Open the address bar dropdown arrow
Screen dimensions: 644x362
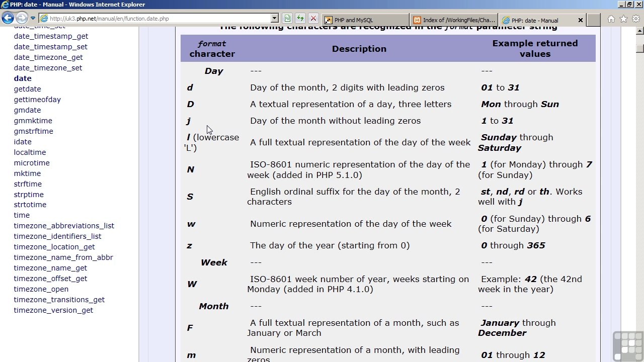click(x=274, y=19)
